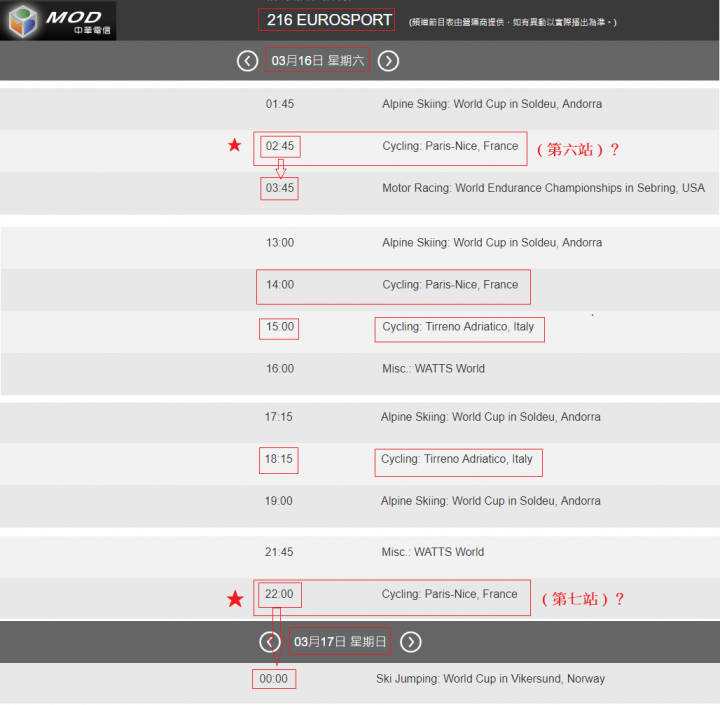Click next arrow beside 03月17日
The height and width of the screenshot is (705, 720).
tap(411, 642)
